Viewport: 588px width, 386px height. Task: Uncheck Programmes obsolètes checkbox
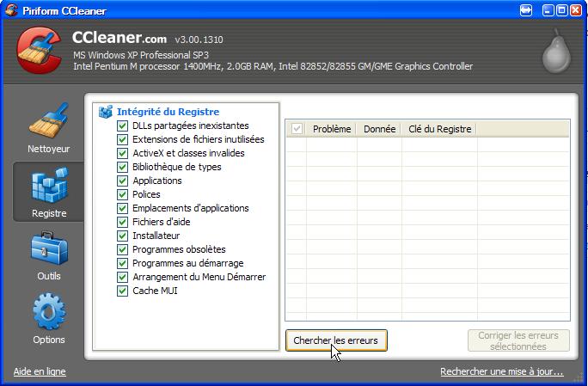(122, 249)
